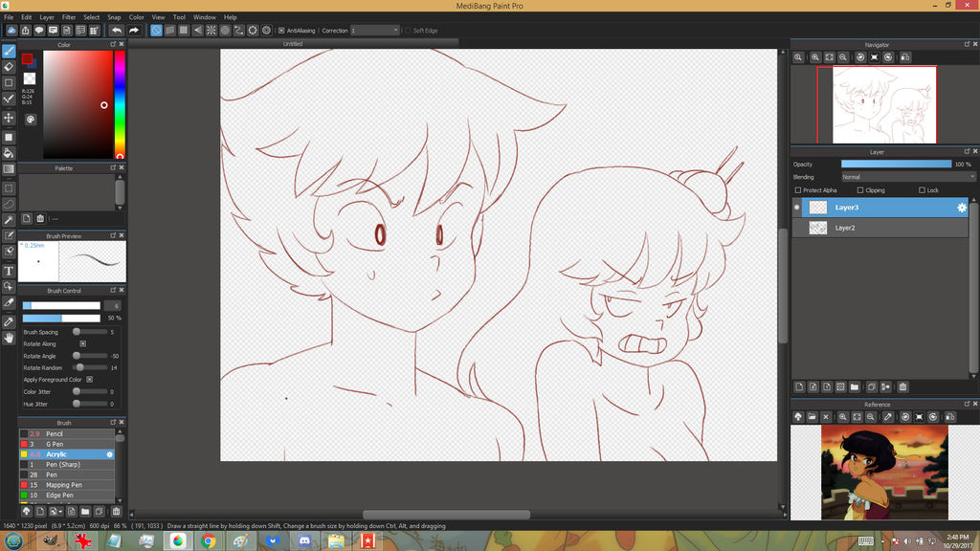Delete the layer using the trash icon
980x551 pixels.
tap(902, 387)
